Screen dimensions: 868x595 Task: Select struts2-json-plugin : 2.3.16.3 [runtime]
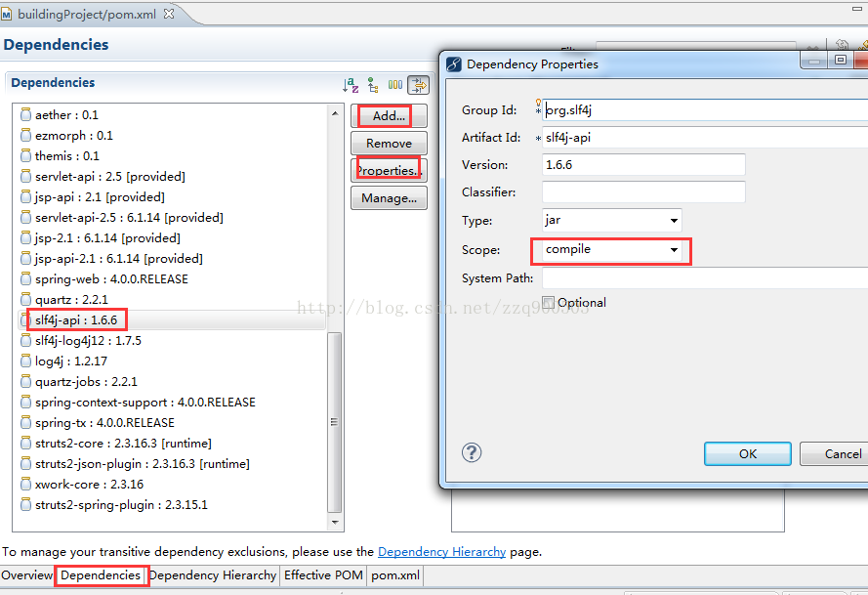pos(143,463)
